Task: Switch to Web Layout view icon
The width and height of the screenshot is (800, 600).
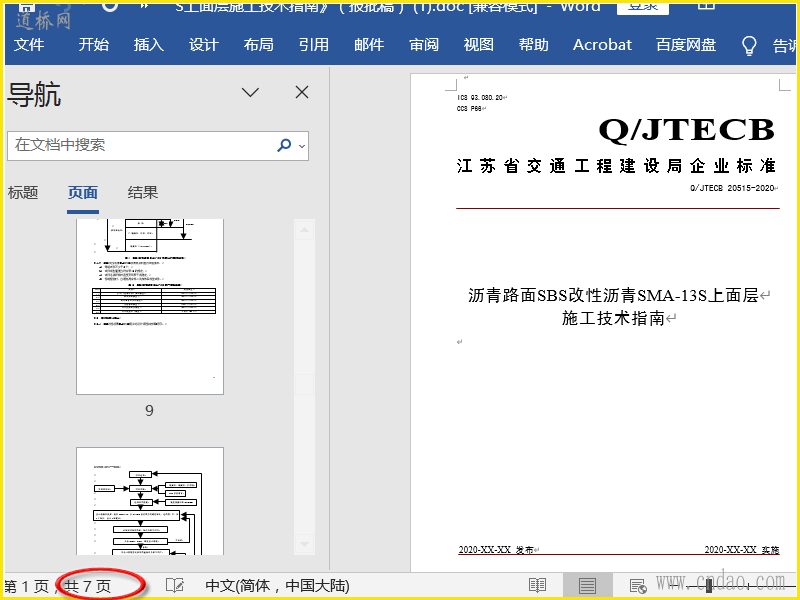Action: [638, 586]
